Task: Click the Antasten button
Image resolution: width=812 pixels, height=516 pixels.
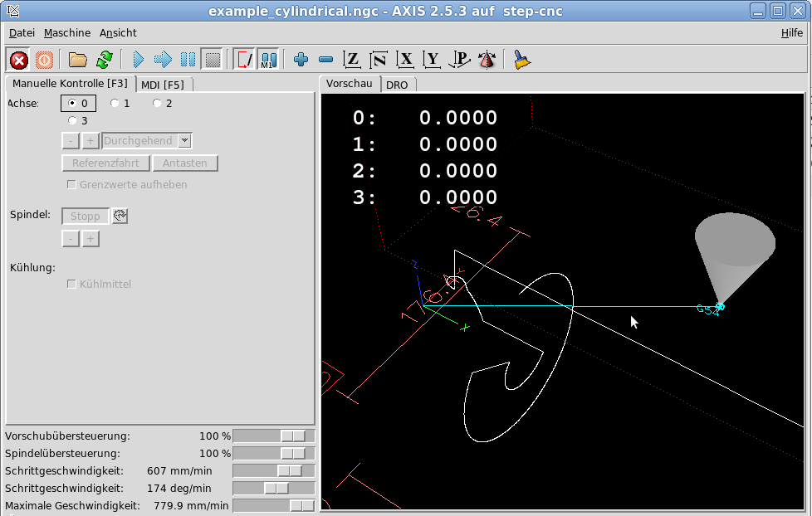Action: coord(185,163)
